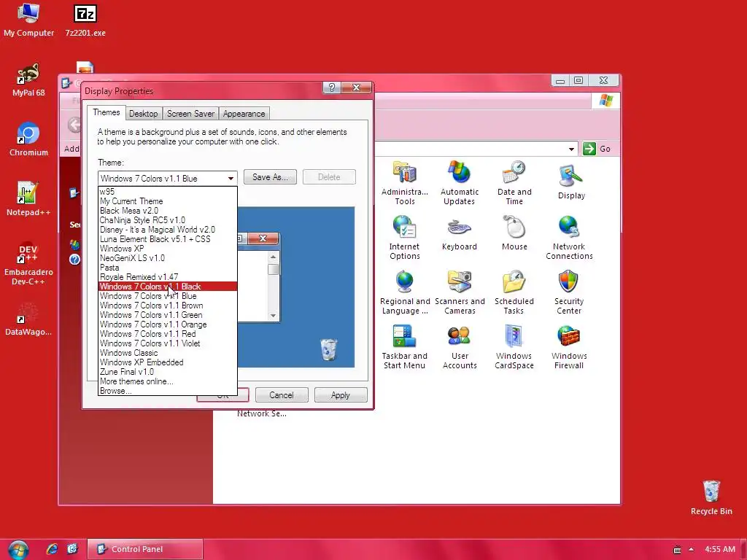Open Automatic Updates in Control Panel

tap(460, 183)
